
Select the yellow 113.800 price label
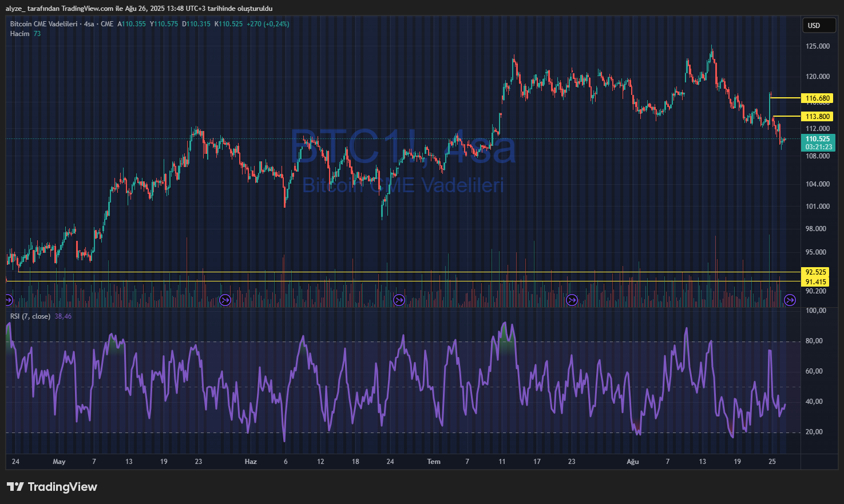(818, 117)
